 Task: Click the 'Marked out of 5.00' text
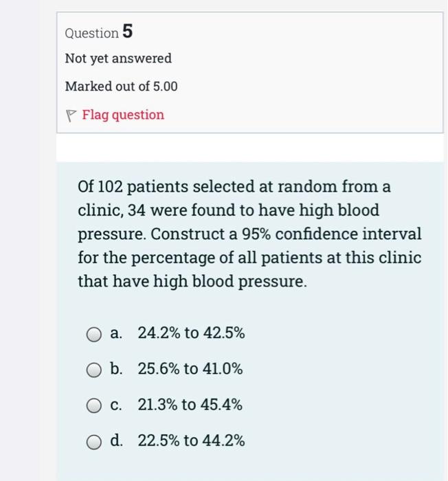click(121, 87)
